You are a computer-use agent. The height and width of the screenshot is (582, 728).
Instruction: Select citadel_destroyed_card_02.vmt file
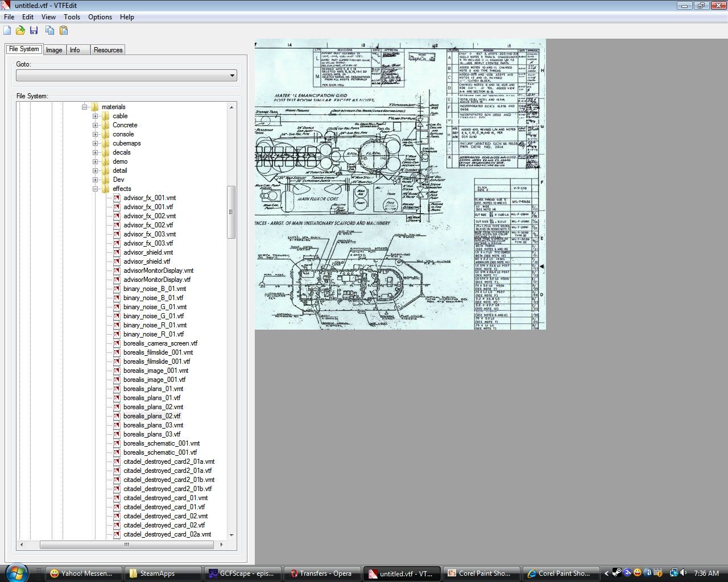[166, 516]
